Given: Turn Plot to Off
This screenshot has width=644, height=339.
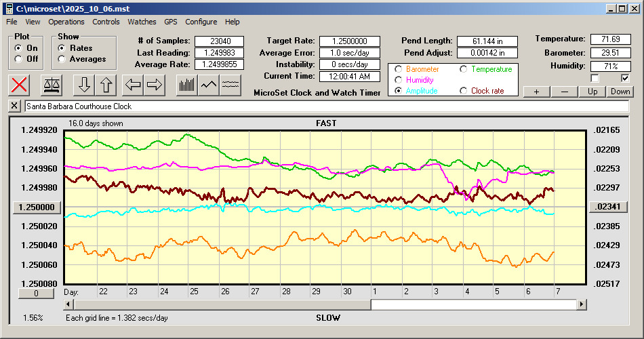Looking at the screenshot, I should tap(18, 59).
